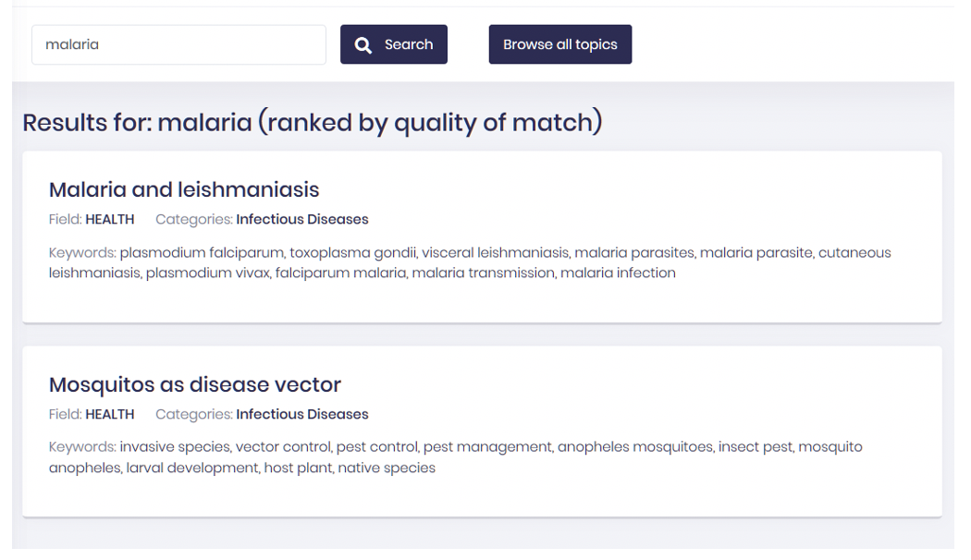
Task: Open the Malaria and leishmaniasis result
Action: 184,189
